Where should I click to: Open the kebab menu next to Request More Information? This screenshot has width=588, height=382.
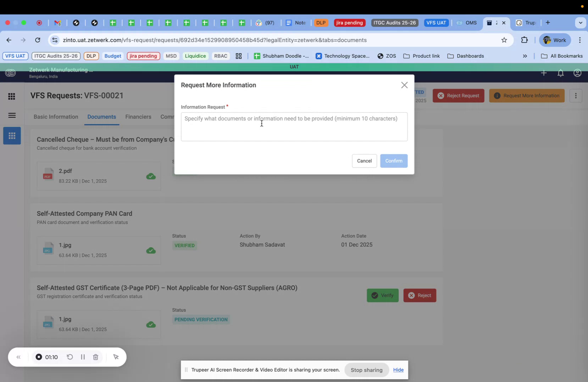(x=576, y=96)
